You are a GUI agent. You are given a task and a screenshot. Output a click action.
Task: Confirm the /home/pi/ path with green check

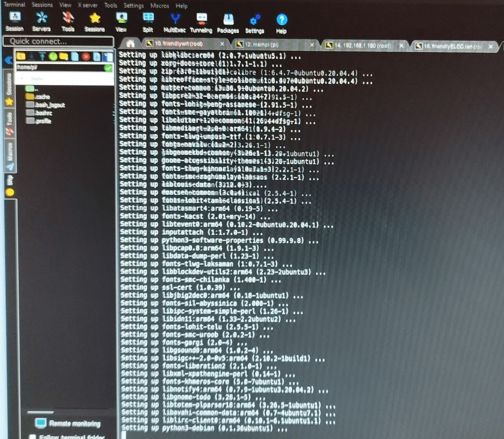[108, 68]
